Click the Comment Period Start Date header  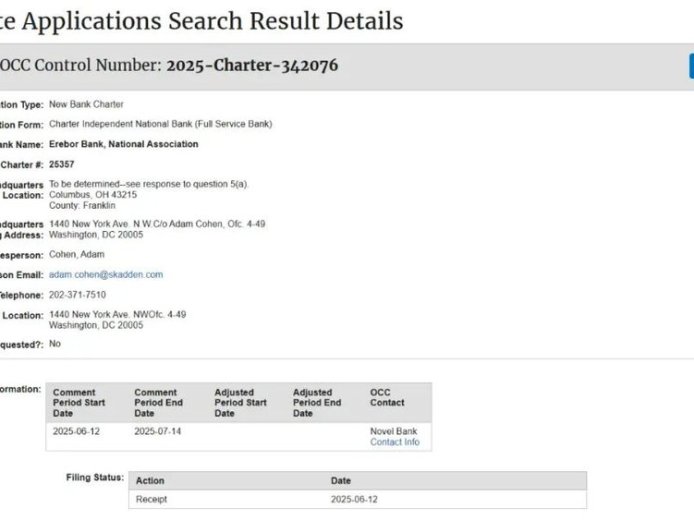(x=79, y=403)
